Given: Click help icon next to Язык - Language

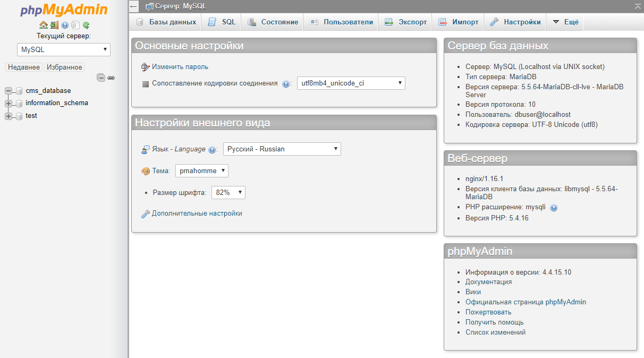Looking at the screenshot, I should click(x=213, y=150).
